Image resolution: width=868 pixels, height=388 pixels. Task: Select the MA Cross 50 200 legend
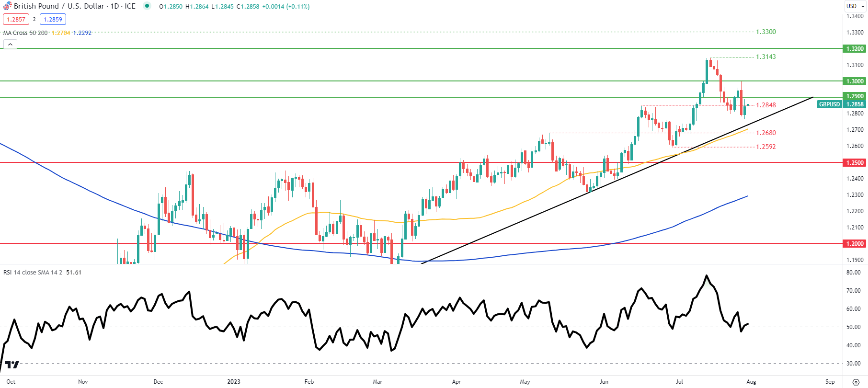[25, 33]
